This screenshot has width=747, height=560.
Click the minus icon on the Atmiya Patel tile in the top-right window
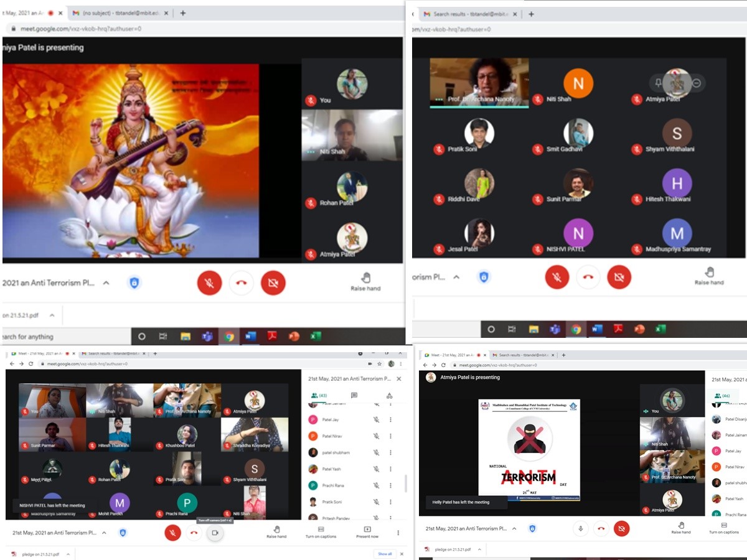pos(697,82)
